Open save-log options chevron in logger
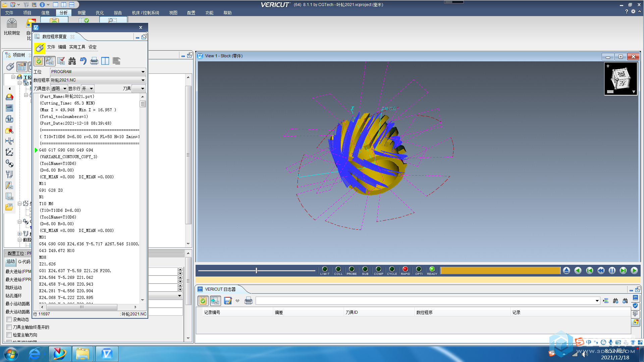The image size is (644, 362). click(237, 301)
